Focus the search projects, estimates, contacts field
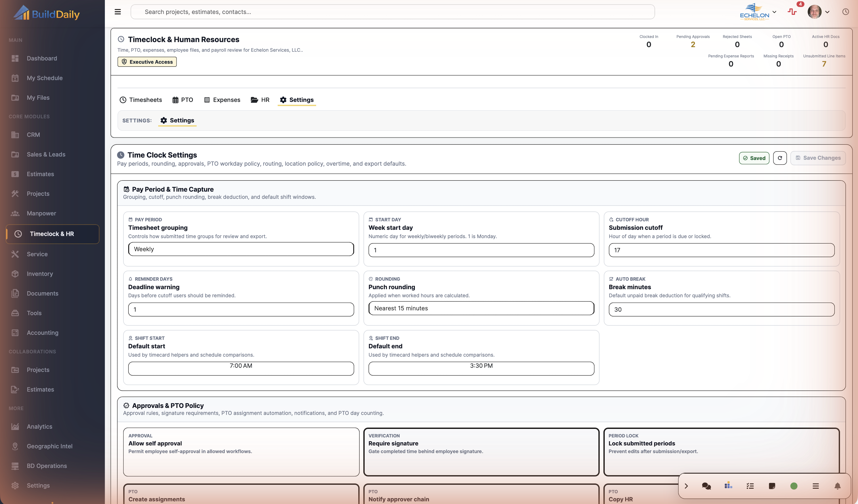This screenshot has width=858, height=504. (393, 12)
